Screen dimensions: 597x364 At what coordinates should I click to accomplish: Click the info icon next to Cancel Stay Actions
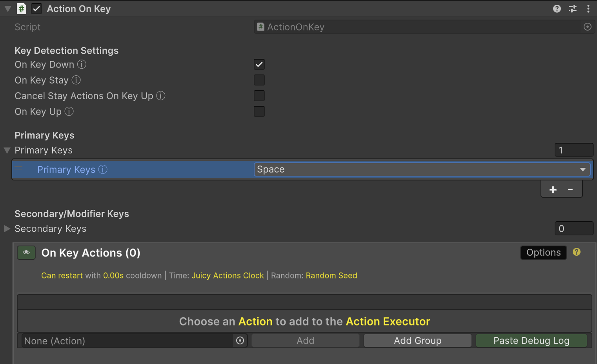[x=161, y=96]
